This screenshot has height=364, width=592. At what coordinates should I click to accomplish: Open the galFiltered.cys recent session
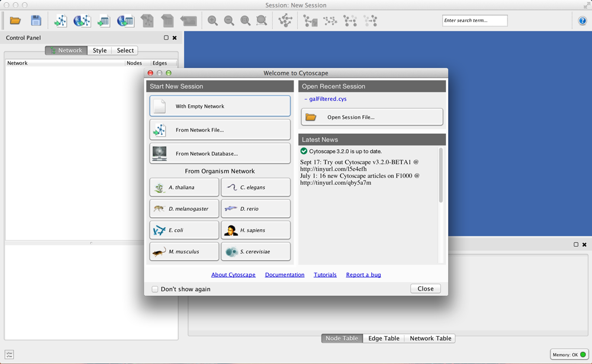pos(327,99)
